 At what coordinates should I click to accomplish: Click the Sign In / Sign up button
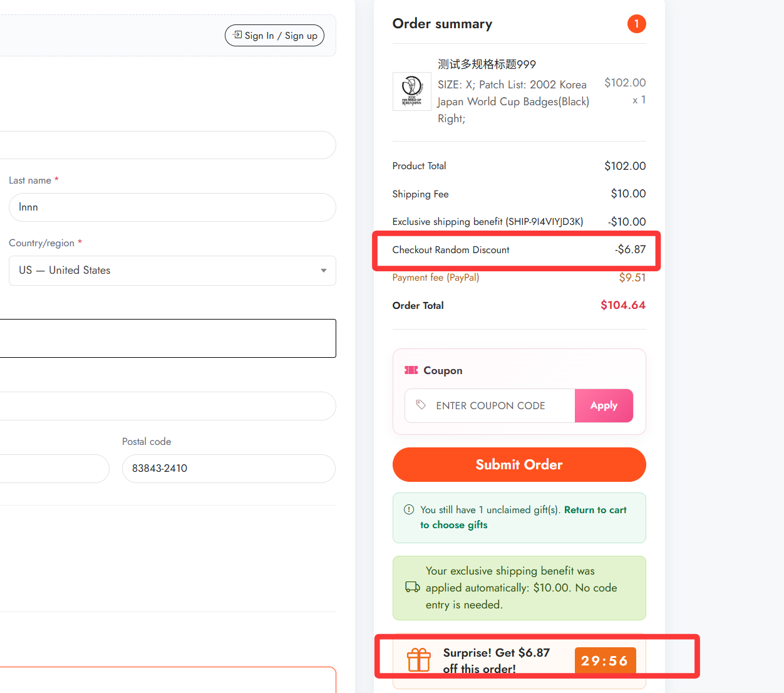click(274, 36)
